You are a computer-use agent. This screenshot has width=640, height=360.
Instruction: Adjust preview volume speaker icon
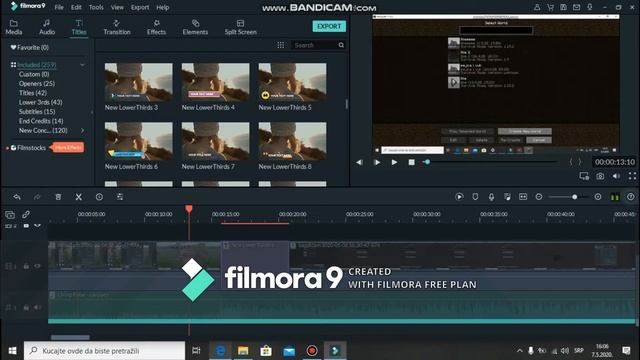pyautogui.click(x=616, y=176)
